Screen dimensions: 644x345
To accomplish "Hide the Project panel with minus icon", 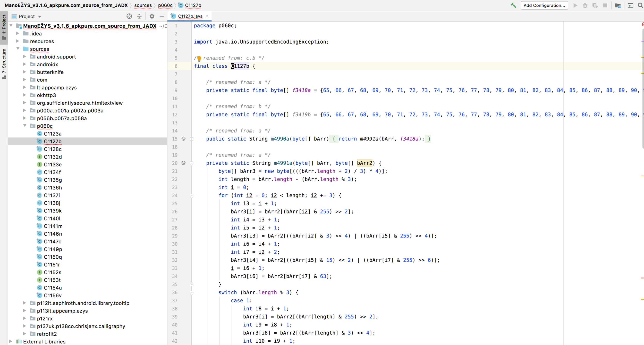I will (x=162, y=16).
